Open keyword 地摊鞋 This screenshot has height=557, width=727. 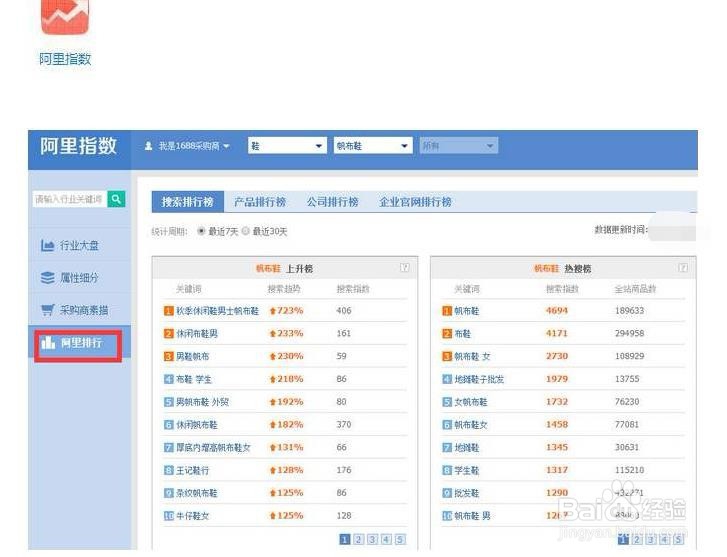click(x=466, y=447)
